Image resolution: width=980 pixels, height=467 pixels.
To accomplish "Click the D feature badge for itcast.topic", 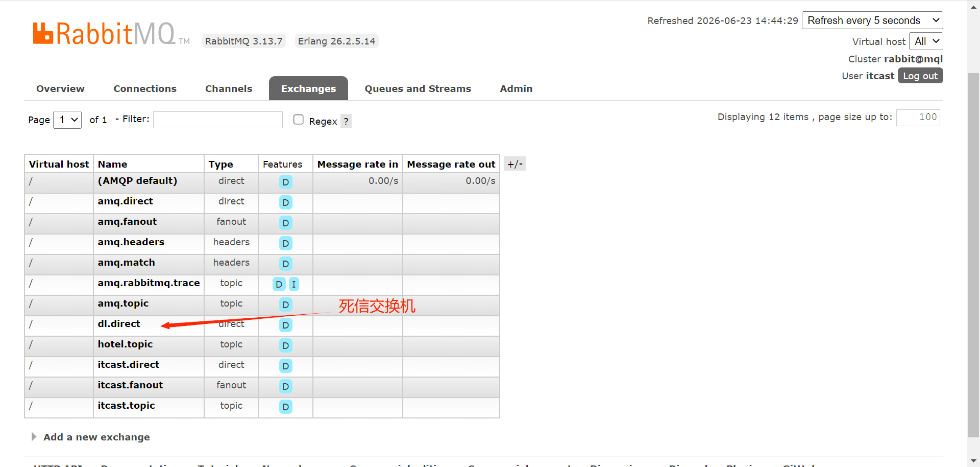I will click(286, 407).
